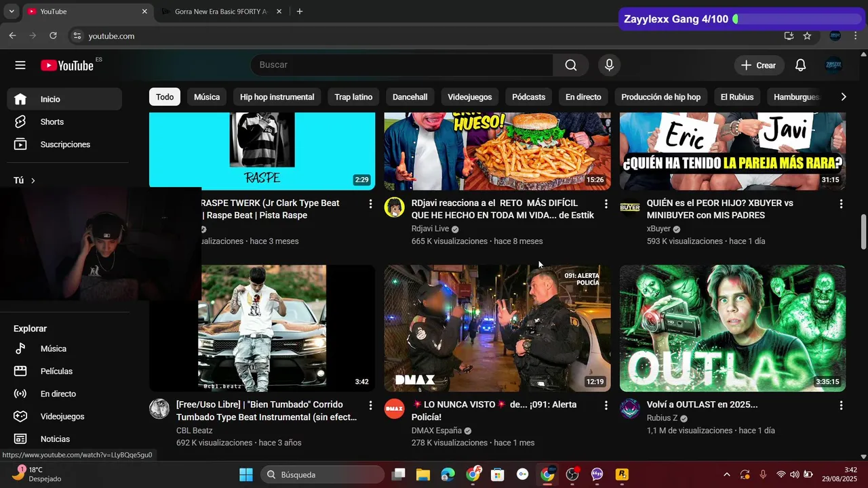Click the Crear button
The image size is (868, 488).
tap(759, 65)
